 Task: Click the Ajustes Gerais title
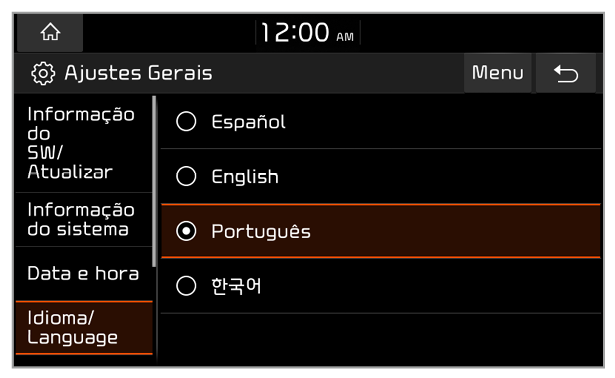138,73
